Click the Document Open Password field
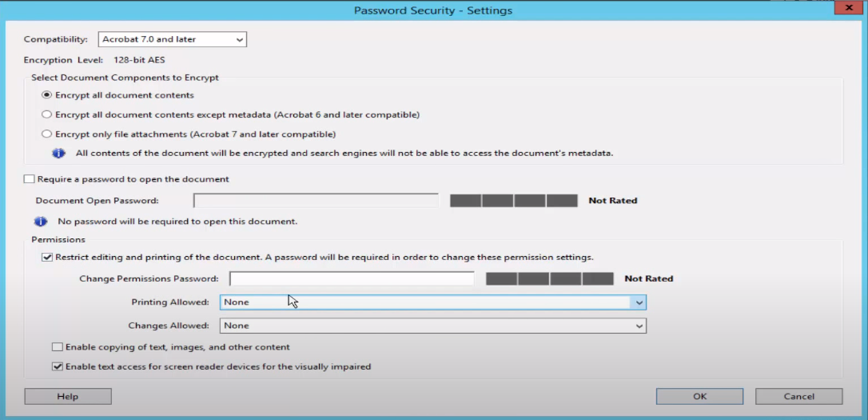Viewport: 868px width, 420px height. [316, 201]
